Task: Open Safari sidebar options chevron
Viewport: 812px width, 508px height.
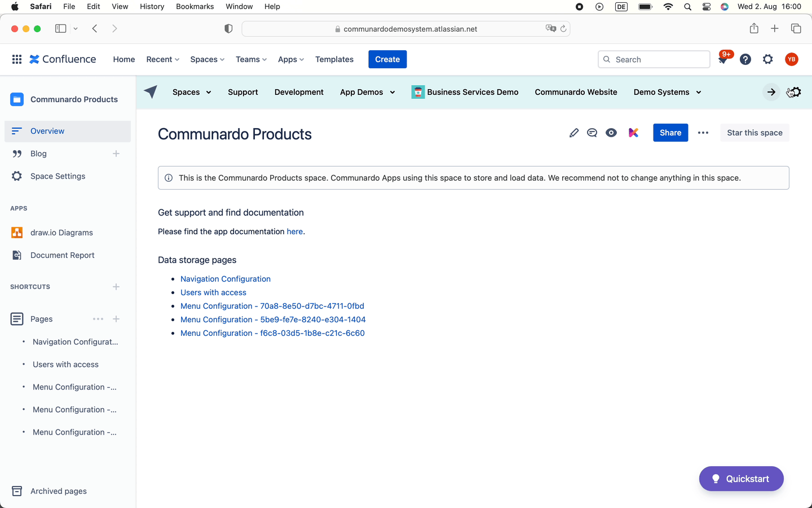Action: pyautogui.click(x=76, y=28)
